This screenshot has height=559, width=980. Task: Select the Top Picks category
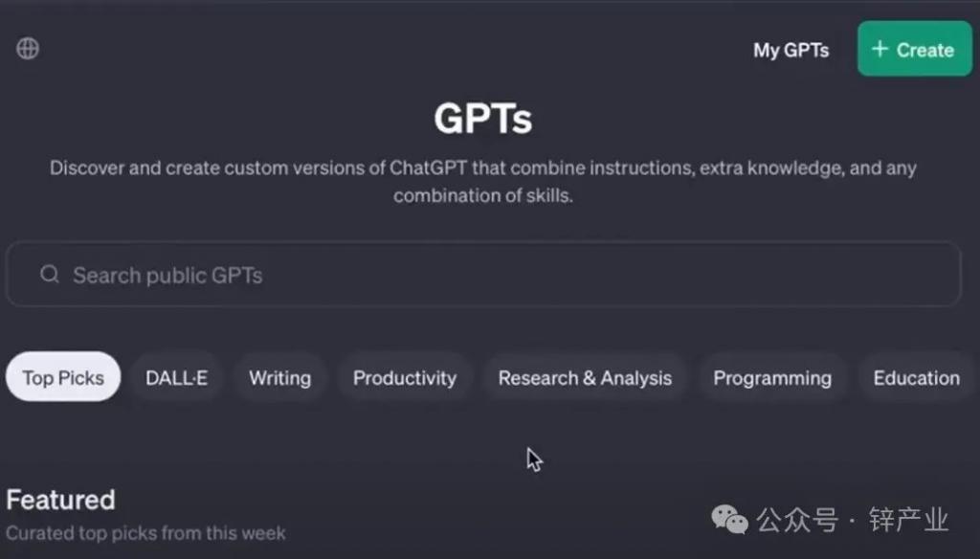tap(63, 377)
